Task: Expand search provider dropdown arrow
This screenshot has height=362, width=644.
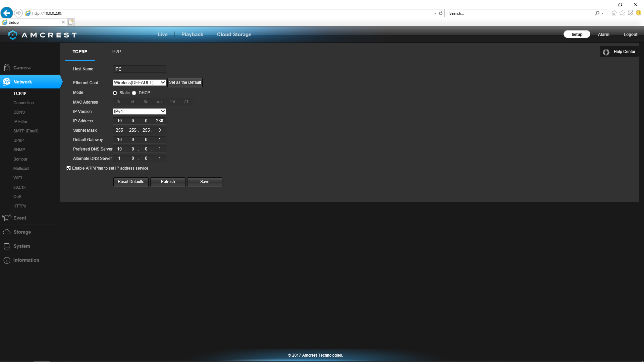Action: [x=602, y=13]
